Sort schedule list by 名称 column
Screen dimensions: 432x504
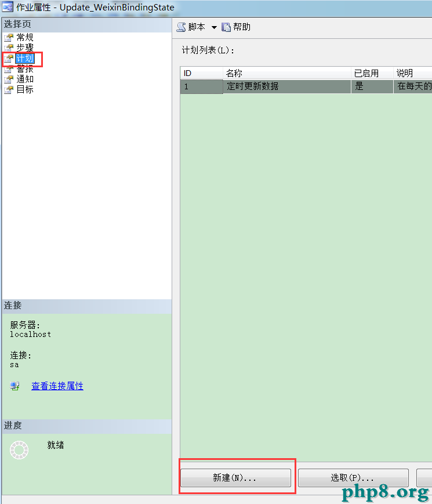(286, 73)
